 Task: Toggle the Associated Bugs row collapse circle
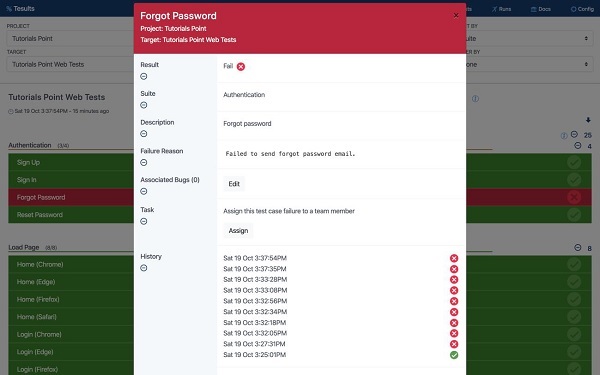click(143, 191)
